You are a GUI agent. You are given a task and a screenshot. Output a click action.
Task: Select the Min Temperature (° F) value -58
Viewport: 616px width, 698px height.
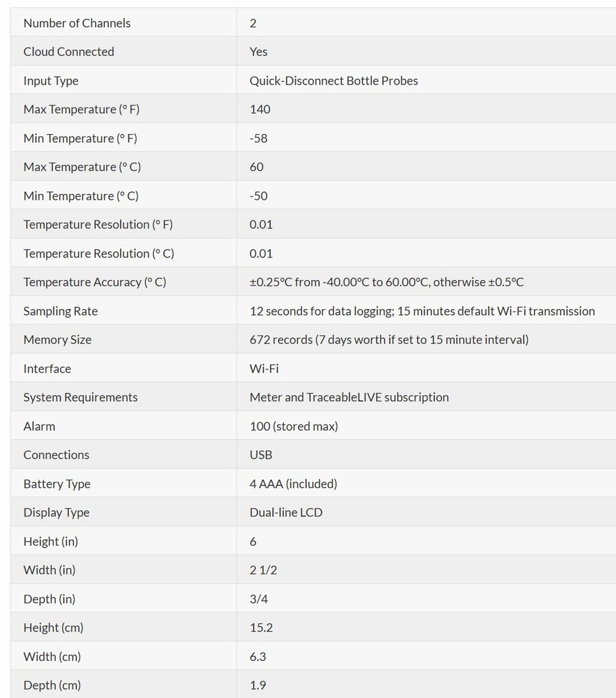(x=258, y=138)
